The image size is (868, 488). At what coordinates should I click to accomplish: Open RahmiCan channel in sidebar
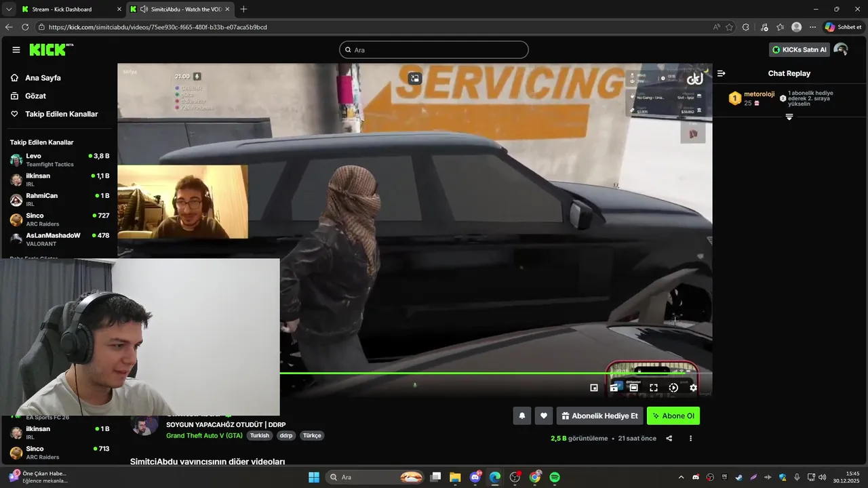pos(60,199)
